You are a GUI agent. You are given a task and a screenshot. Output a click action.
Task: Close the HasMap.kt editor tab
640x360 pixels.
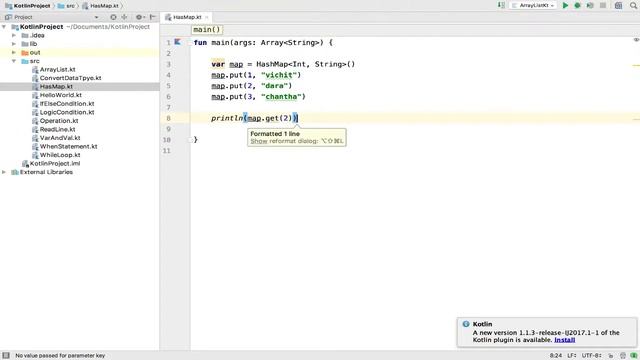click(x=207, y=17)
